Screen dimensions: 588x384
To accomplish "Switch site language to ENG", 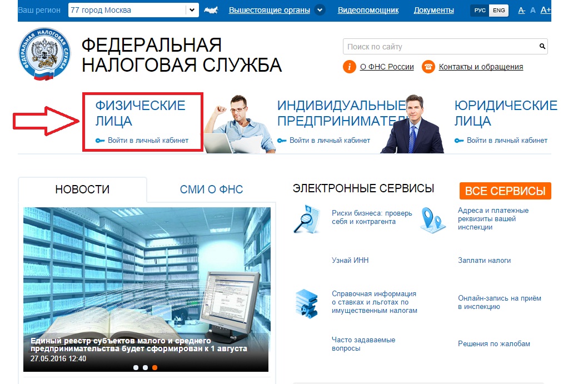I will click(x=499, y=10).
